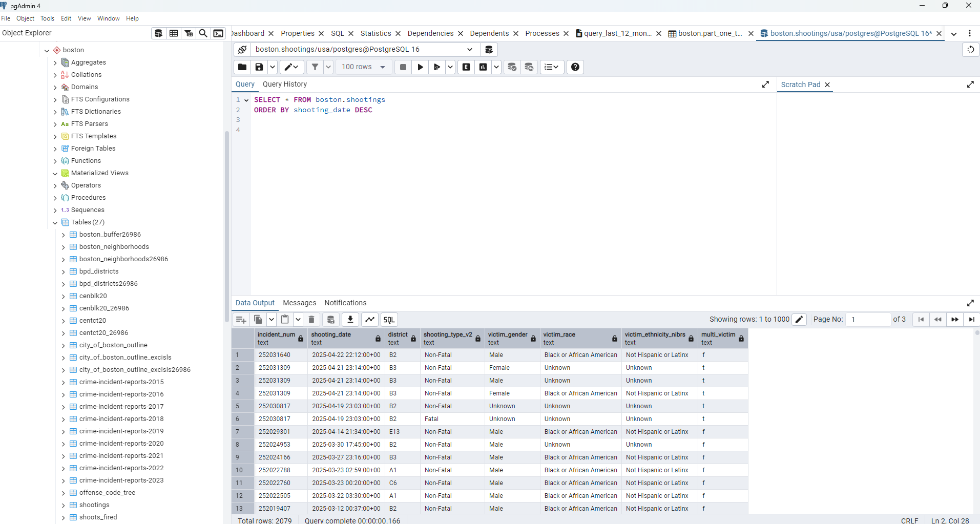Screen dimensions: 980x524
Task: Stop the running query
Action: 403,67
